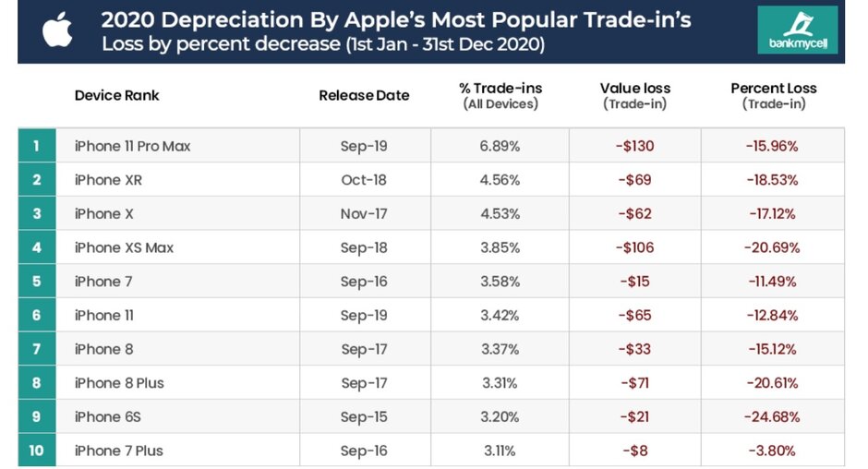Select the iPhone XR device name
868x469 pixels.
109,180
